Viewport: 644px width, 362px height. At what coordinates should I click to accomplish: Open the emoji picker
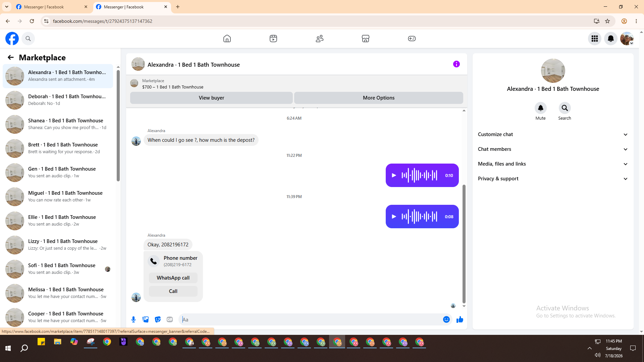tap(446, 319)
